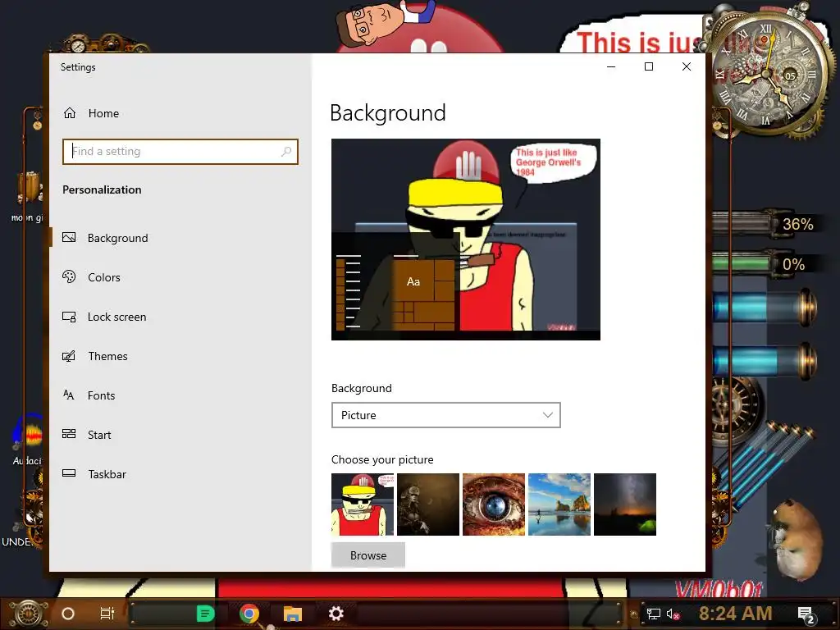Click the 8:24 AM taskbar clock
840x630 pixels.
click(736, 614)
